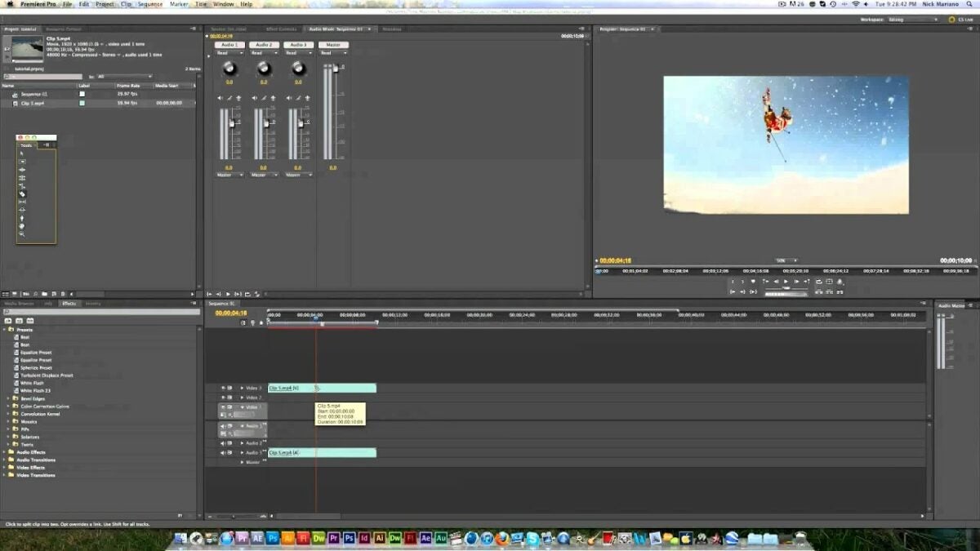Click the Audio 1 track name button
980x551 pixels.
pyautogui.click(x=229, y=45)
